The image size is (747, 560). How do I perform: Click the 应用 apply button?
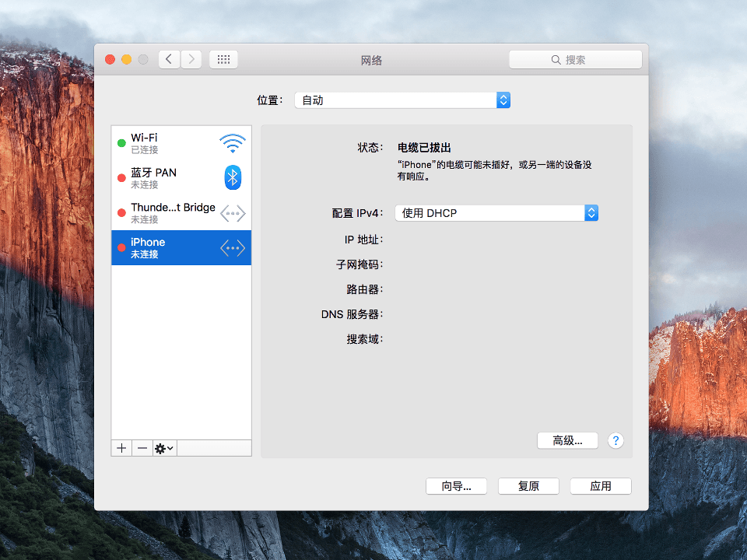click(600, 486)
